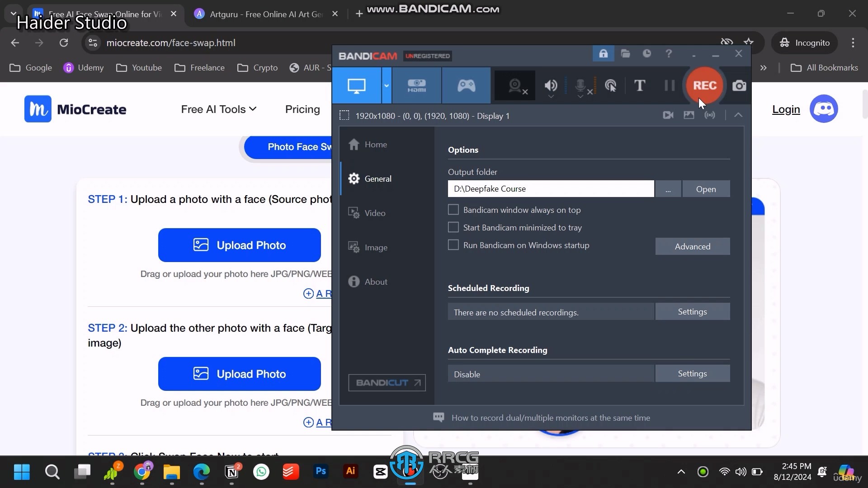Open a new browser tab
Image resolution: width=868 pixels, height=488 pixels.
[x=359, y=14]
